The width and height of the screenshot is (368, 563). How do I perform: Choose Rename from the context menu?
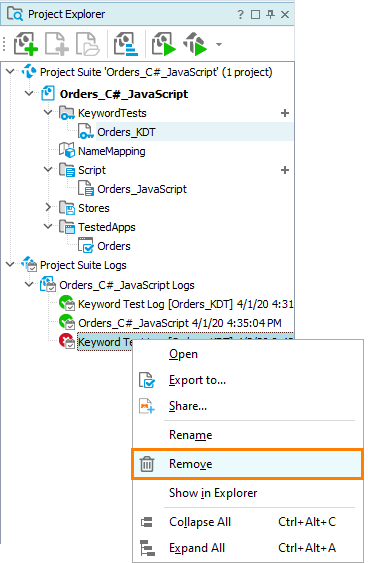(248, 435)
